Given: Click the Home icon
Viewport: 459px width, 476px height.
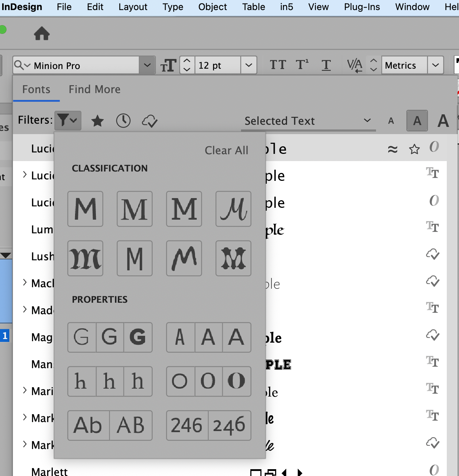Looking at the screenshot, I should [x=42, y=33].
